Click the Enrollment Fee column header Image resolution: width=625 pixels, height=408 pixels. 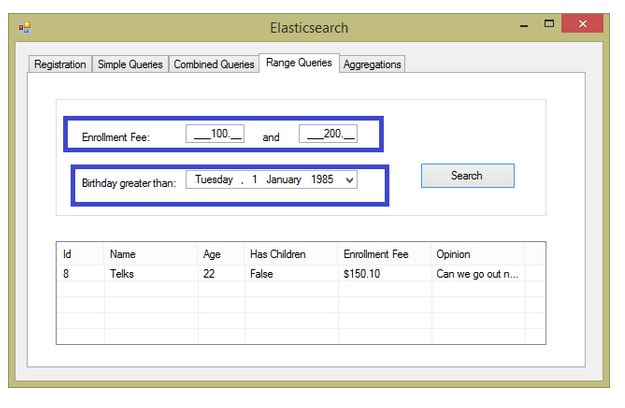(385, 254)
